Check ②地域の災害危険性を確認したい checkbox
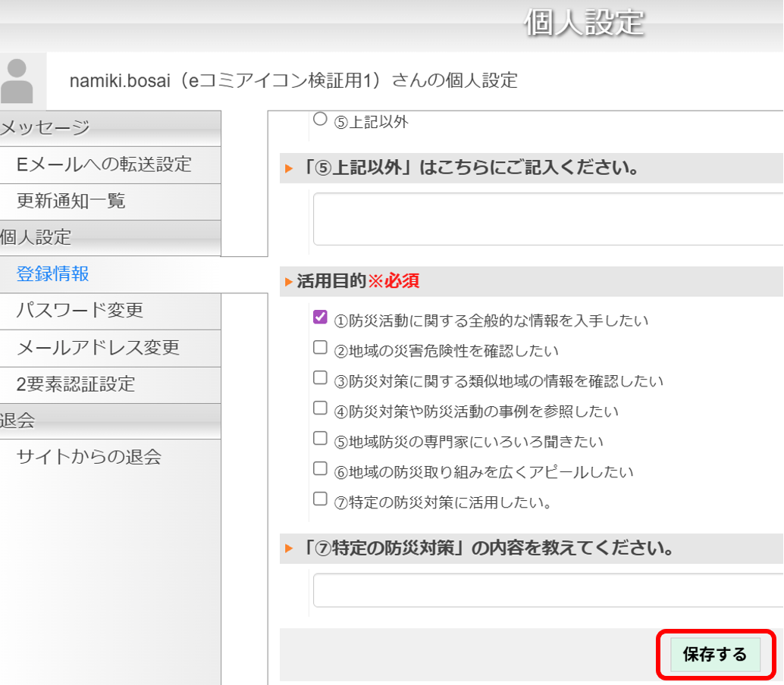 [320, 348]
